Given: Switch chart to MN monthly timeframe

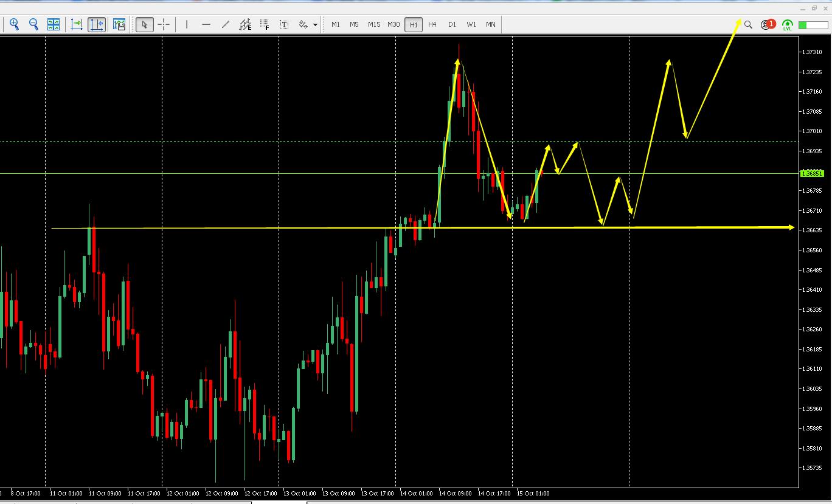Looking at the screenshot, I should (x=491, y=24).
